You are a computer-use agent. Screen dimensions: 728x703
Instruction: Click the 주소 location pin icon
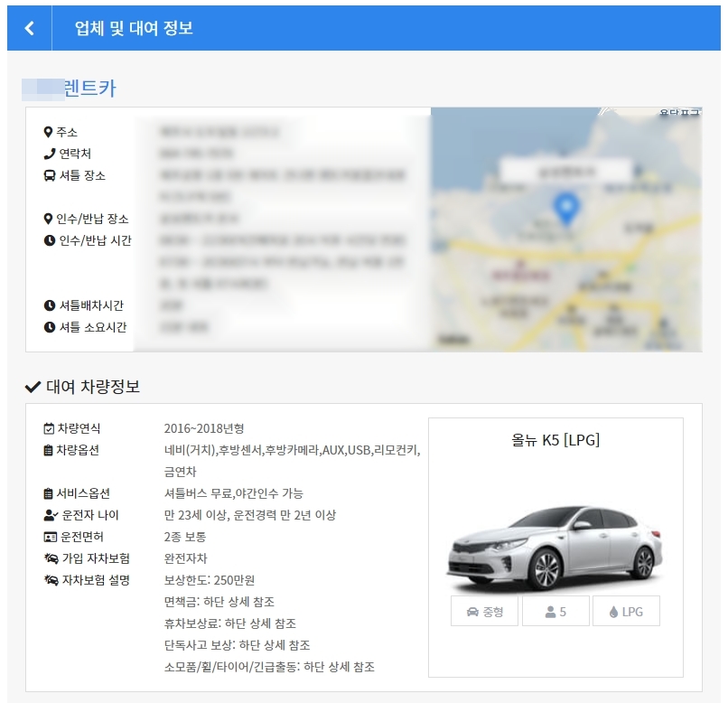47,132
